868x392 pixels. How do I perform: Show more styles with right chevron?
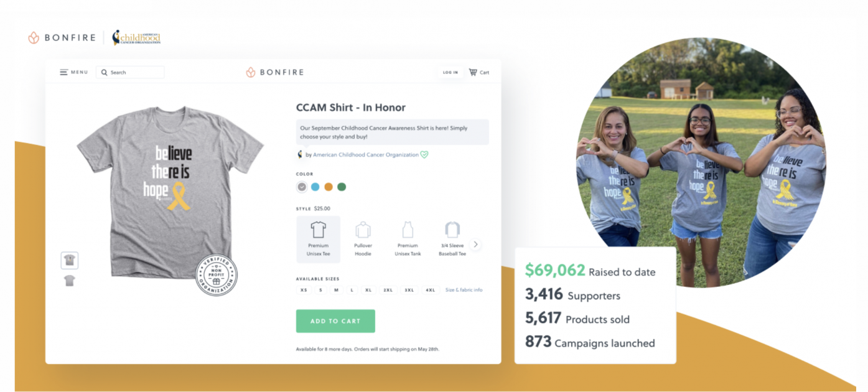pos(476,245)
